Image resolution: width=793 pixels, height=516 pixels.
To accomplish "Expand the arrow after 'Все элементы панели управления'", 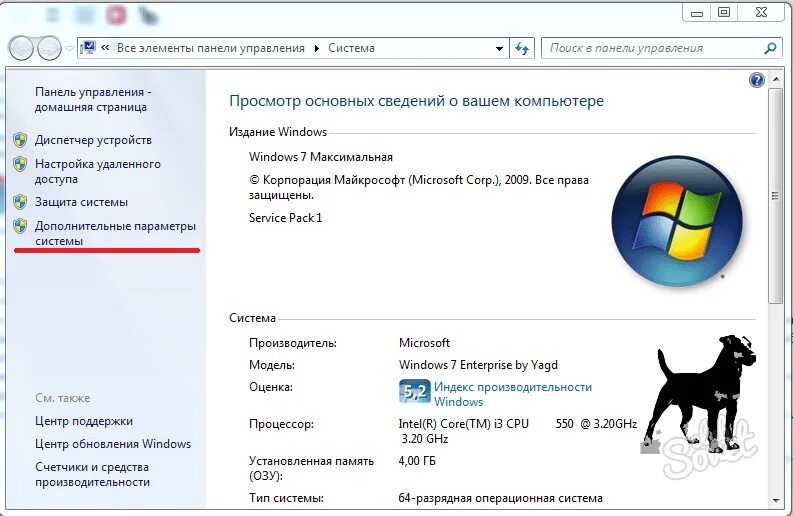I will click(x=317, y=49).
